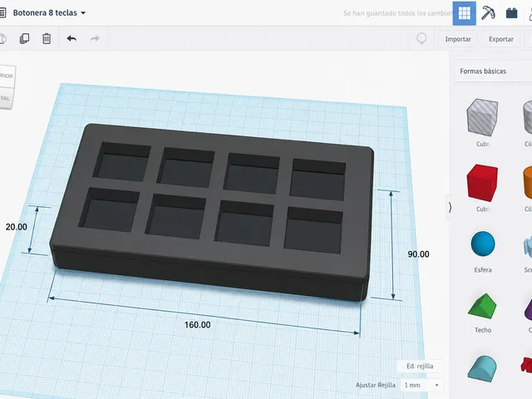Select the green Techo shape
The width and height of the screenshot is (532, 399).
pos(482,306)
